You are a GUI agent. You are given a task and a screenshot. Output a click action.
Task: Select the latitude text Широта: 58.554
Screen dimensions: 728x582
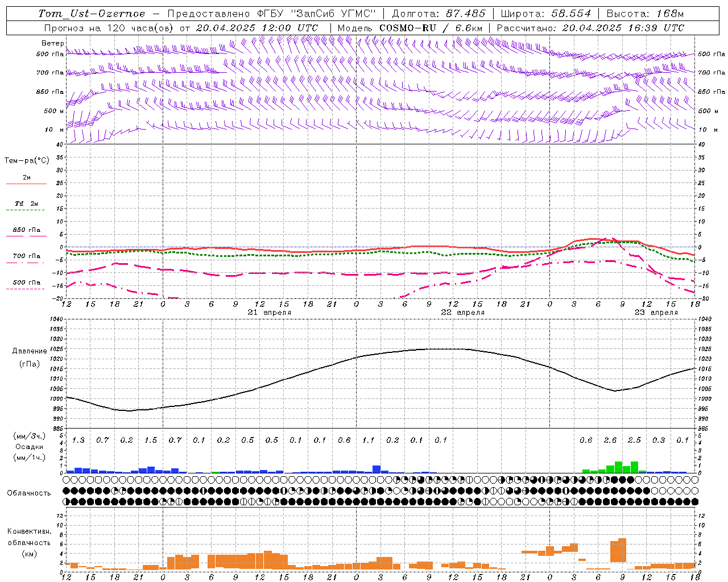coord(545,14)
